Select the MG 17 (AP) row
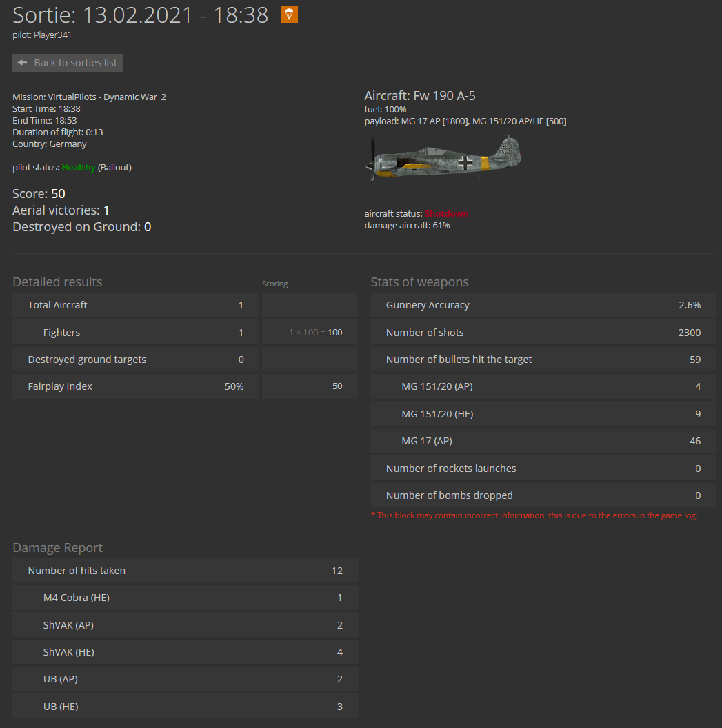This screenshot has width=722, height=728. coord(543,441)
